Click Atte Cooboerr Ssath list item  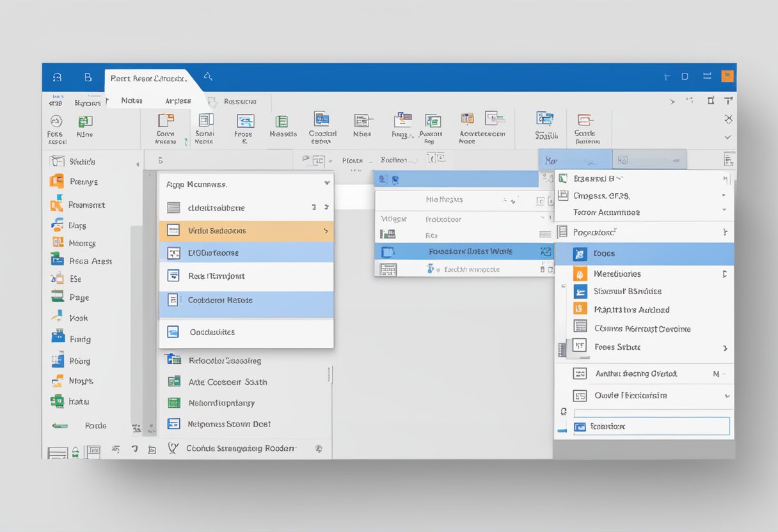pyautogui.click(x=228, y=382)
